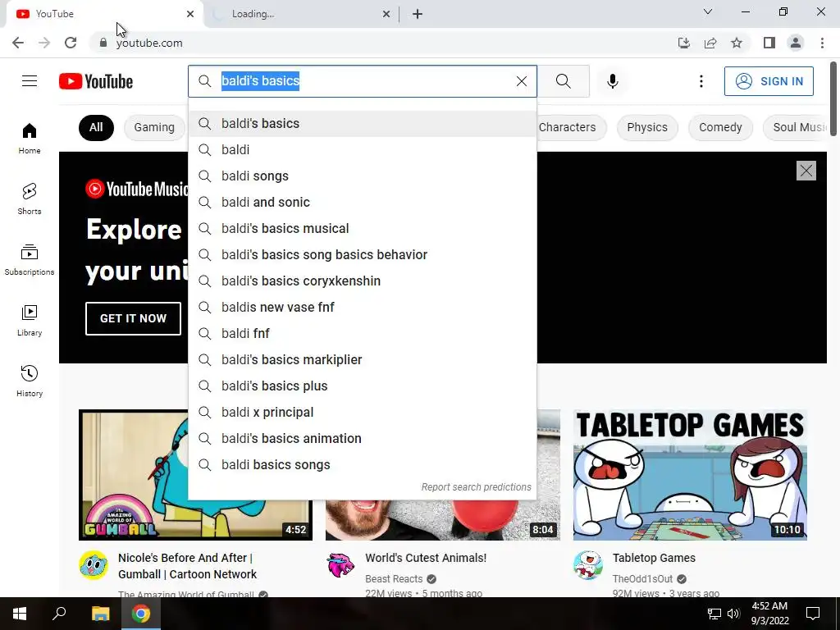Choose suggestion "baldi's basics animation"
This screenshot has width=840, height=630.
pyautogui.click(x=363, y=439)
